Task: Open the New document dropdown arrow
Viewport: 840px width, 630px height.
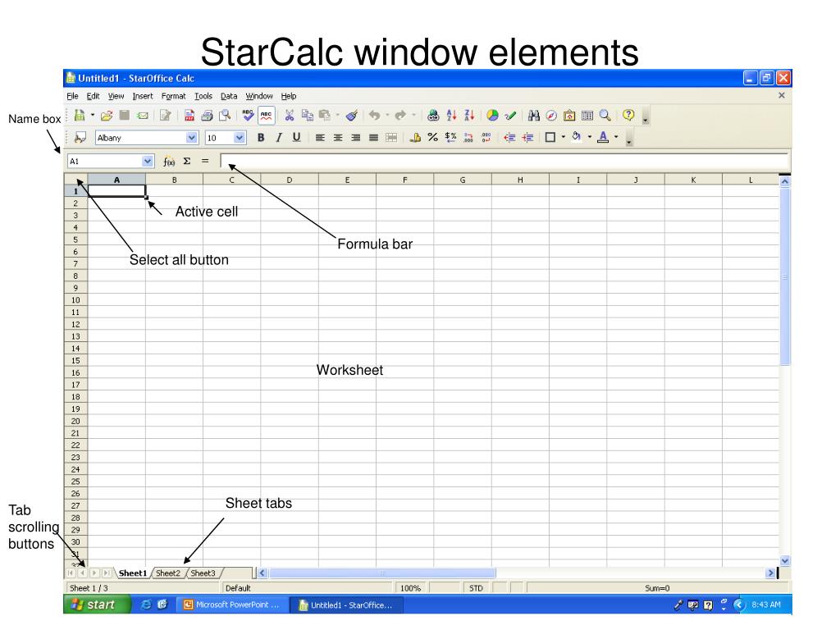Action: [x=93, y=115]
